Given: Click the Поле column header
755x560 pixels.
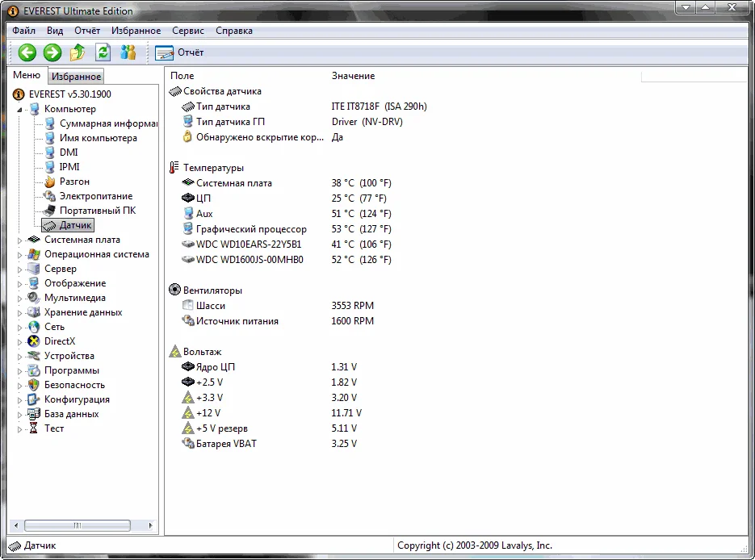Looking at the screenshot, I should tap(182, 76).
